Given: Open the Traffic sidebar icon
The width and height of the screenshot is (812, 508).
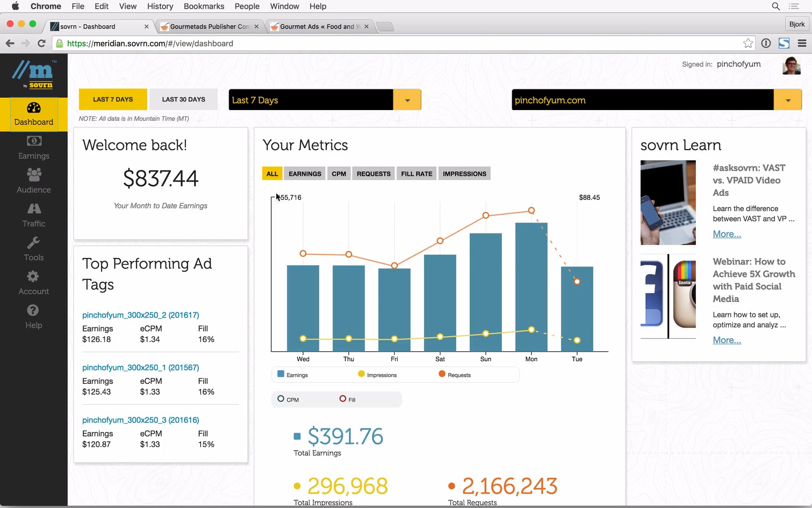Looking at the screenshot, I should 34,215.
